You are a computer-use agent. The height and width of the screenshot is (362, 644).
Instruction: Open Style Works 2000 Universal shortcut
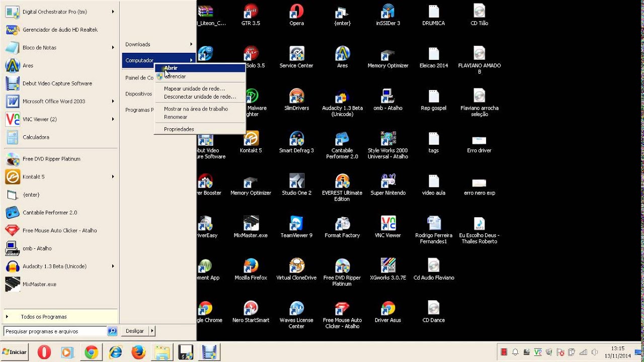click(388, 145)
